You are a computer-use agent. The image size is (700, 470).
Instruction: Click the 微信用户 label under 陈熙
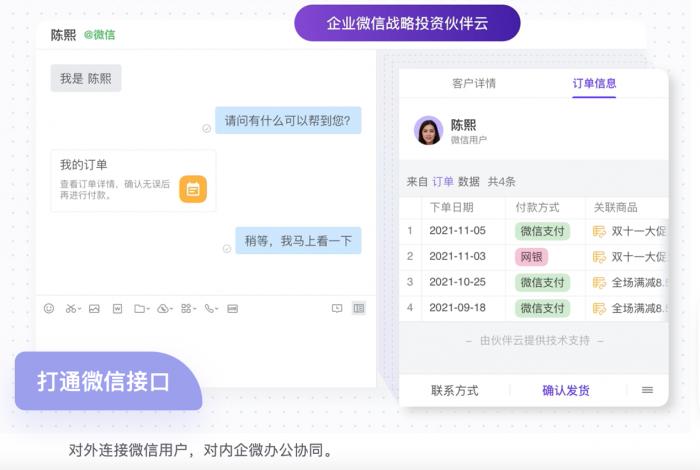pyautogui.click(x=468, y=140)
